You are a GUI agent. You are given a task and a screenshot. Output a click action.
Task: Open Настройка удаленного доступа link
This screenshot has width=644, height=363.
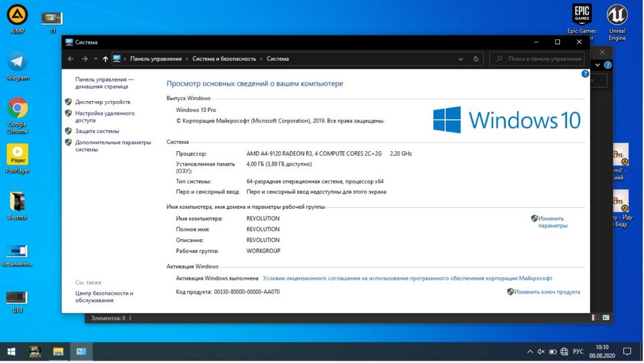(x=105, y=117)
